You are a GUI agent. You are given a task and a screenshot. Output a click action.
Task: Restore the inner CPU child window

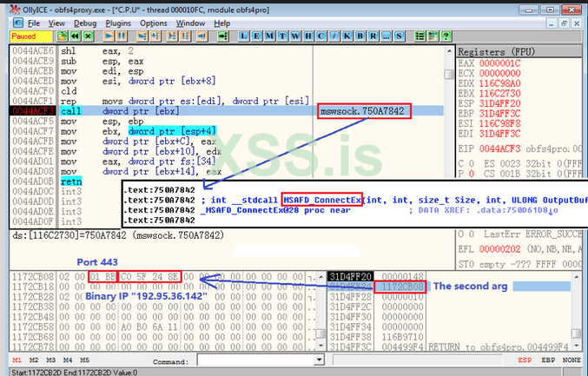tap(564, 23)
